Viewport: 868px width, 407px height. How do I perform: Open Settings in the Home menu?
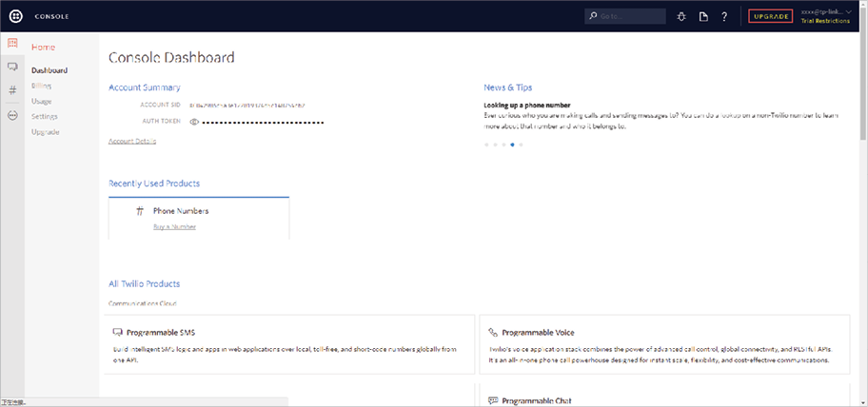coord(45,117)
